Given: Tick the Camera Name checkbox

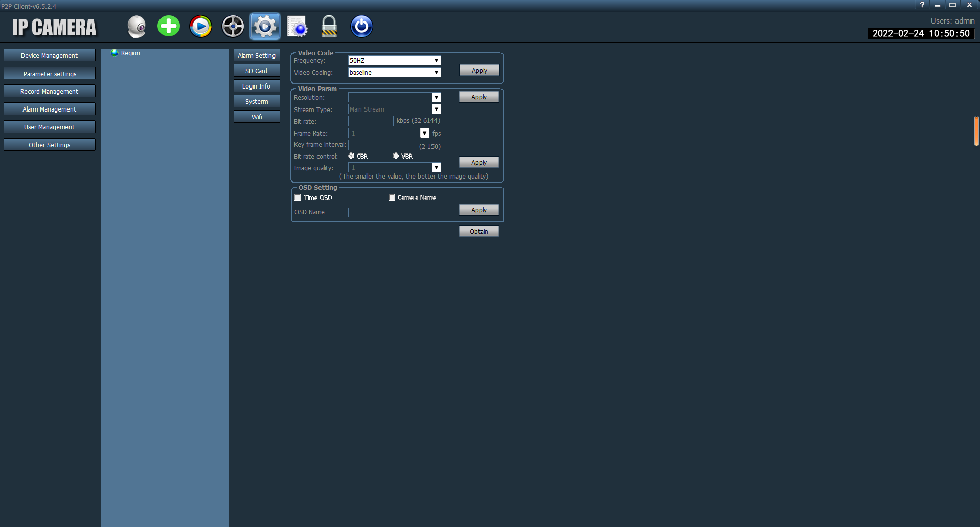Looking at the screenshot, I should coord(392,197).
